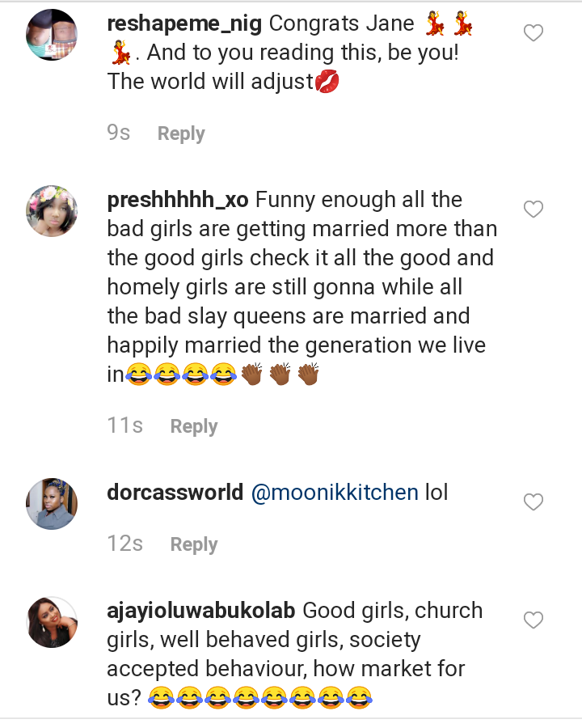View dorcassworld's profile picture
Image resolution: width=582 pixels, height=728 pixels.
click(52, 504)
